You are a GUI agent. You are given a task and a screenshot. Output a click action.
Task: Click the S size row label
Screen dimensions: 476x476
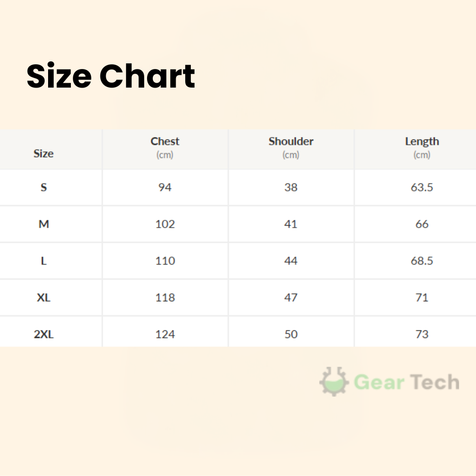point(44,188)
